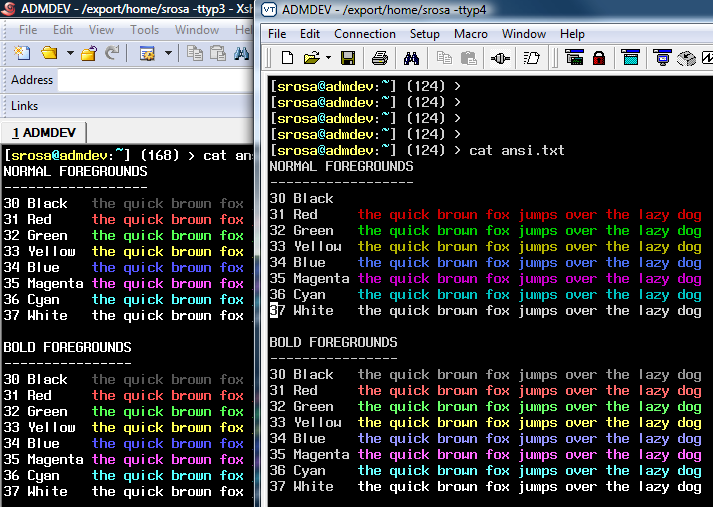Click the New session icon in the right terminal toolbar
The image size is (713, 507).
pos(287,58)
